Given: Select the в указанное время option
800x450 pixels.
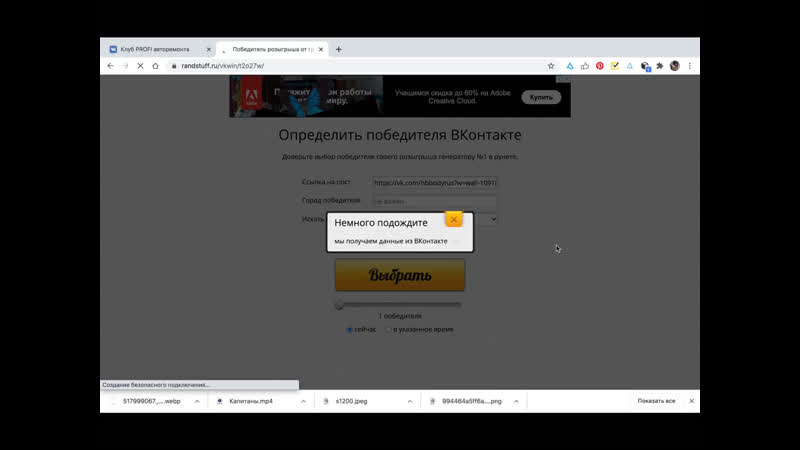Looking at the screenshot, I should [x=388, y=330].
